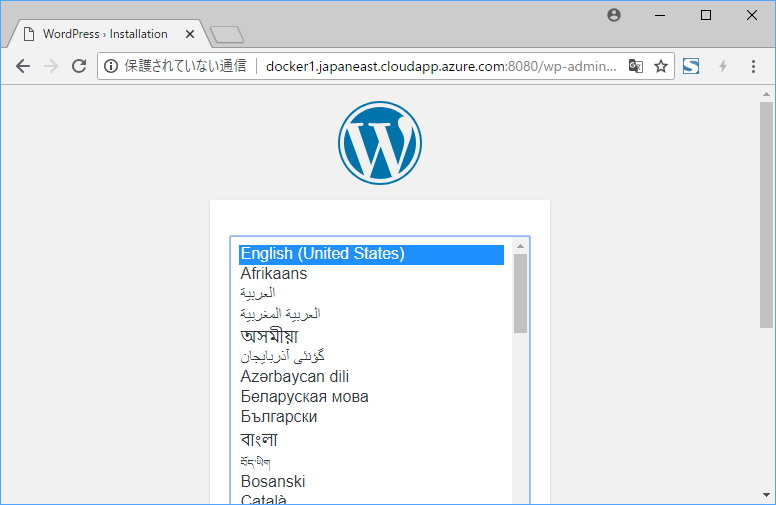Go back to the previous page
This screenshot has height=505, width=776.
23,66
